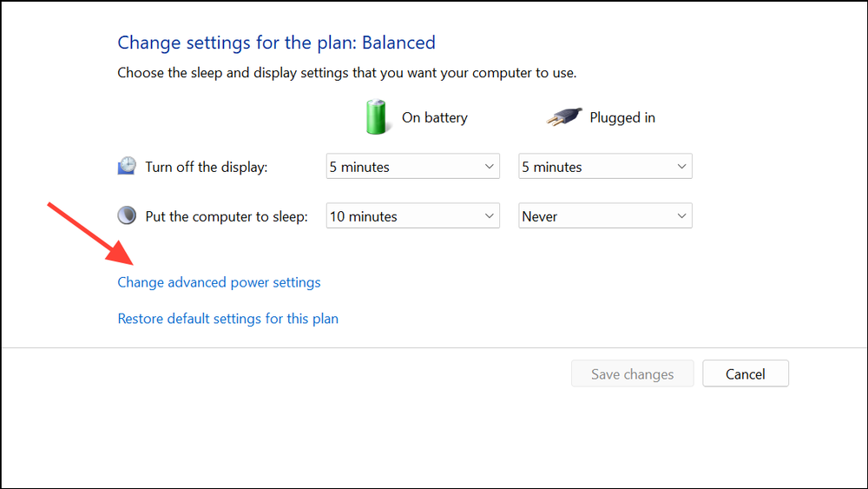Click the display clock monitor icon

127,166
